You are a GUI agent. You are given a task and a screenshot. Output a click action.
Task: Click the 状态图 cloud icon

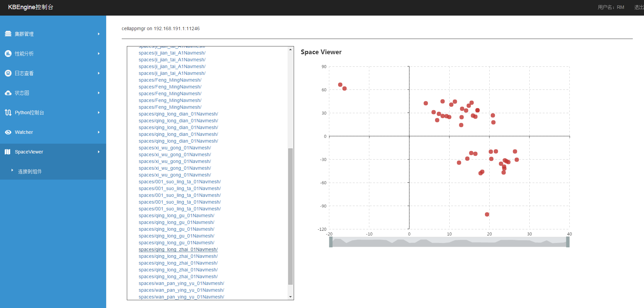[8, 93]
